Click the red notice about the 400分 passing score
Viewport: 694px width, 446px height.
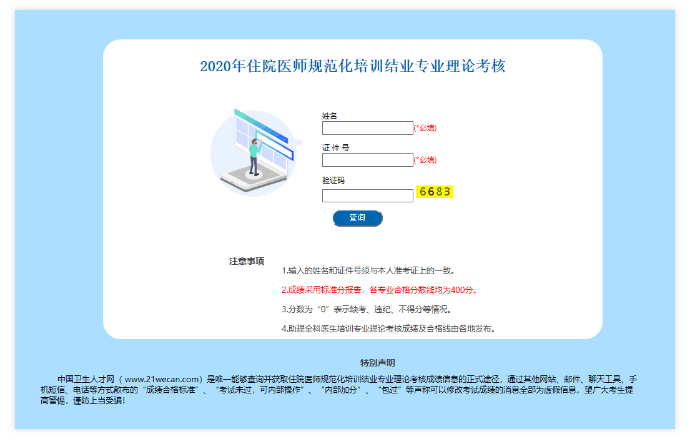coord(378,289)
